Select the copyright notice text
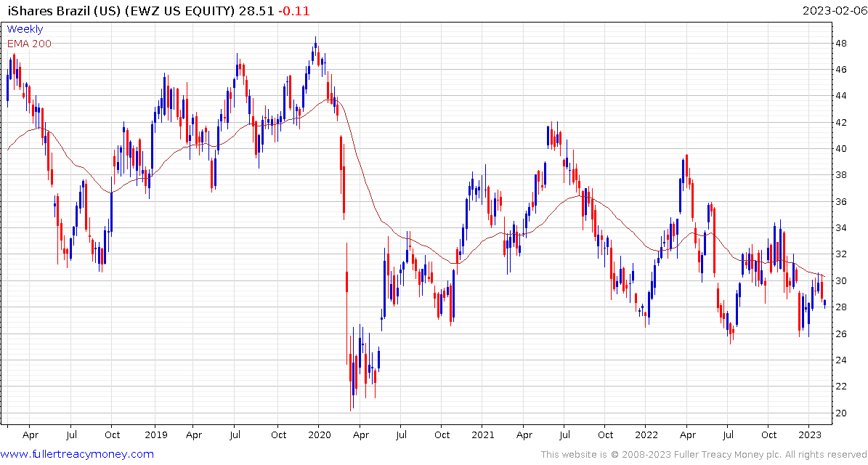This screenshot has width=868, height=465. pyautogui.click(x=704, y=455)
